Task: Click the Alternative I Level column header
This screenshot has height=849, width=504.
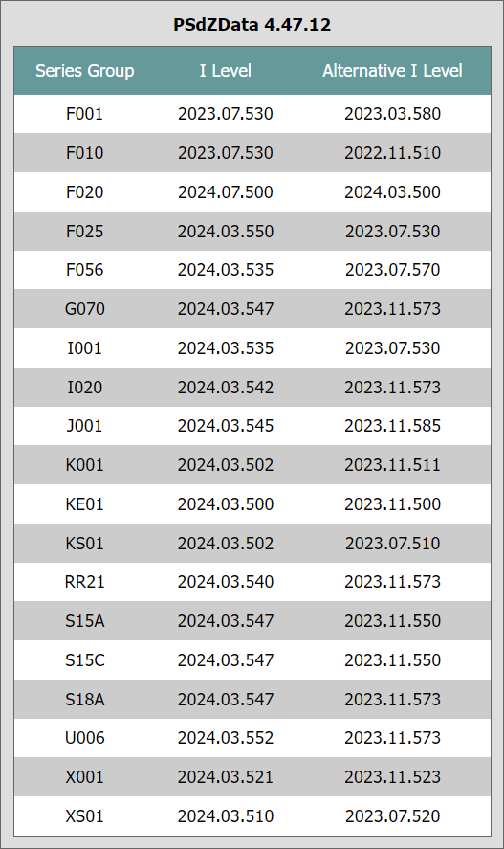Action: (393, 71)
